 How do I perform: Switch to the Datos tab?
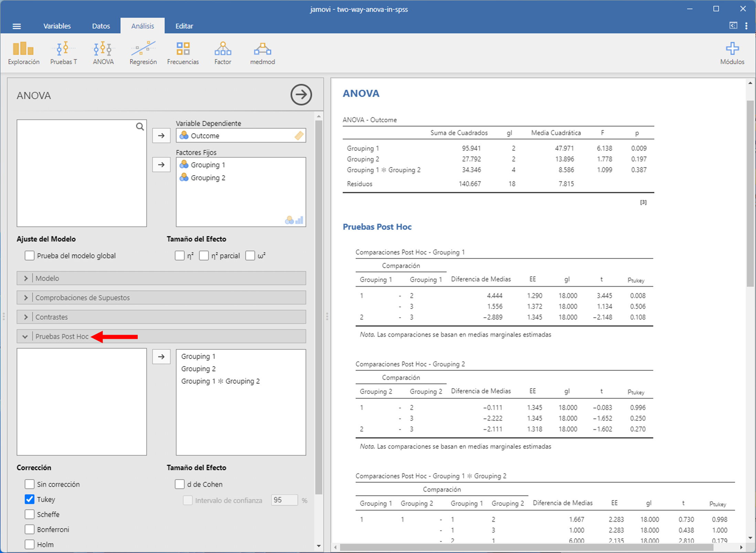tap(101, 26)
